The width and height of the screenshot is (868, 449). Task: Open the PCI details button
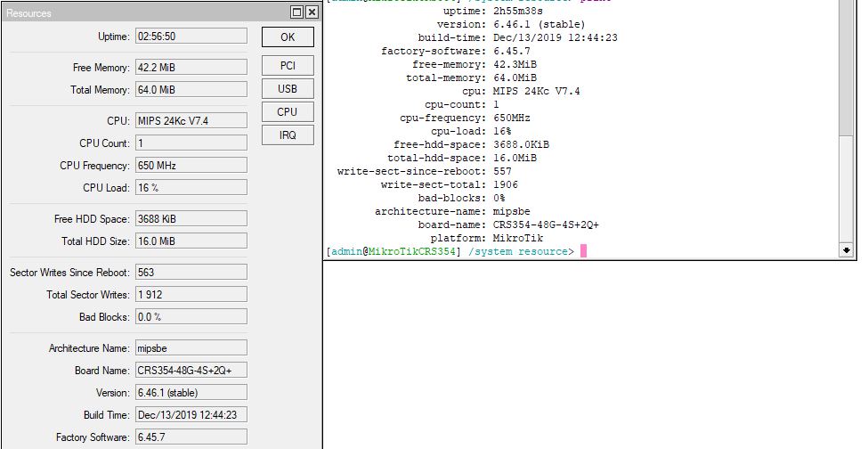(x=288, y=65)
